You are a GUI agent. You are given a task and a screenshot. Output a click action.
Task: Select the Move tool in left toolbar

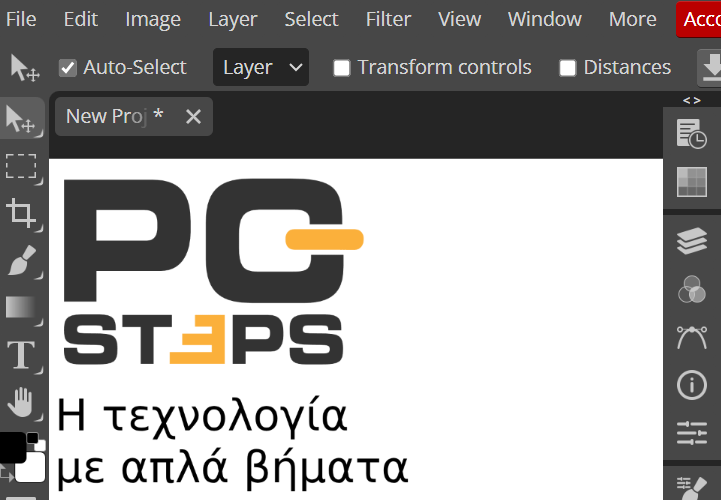click(x=22, y=119)
